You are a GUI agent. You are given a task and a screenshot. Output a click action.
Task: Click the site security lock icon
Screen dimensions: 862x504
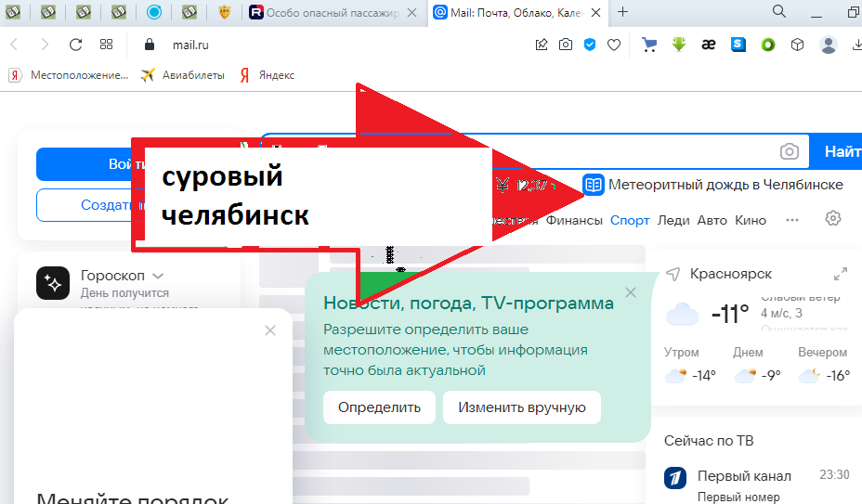click(x=149, y=45)
